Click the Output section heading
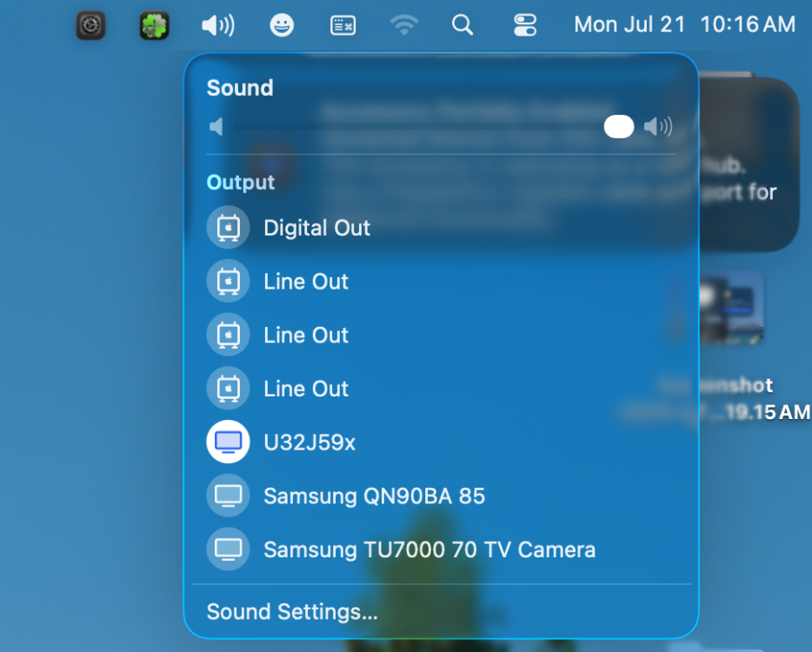 (x=240, y=183)
